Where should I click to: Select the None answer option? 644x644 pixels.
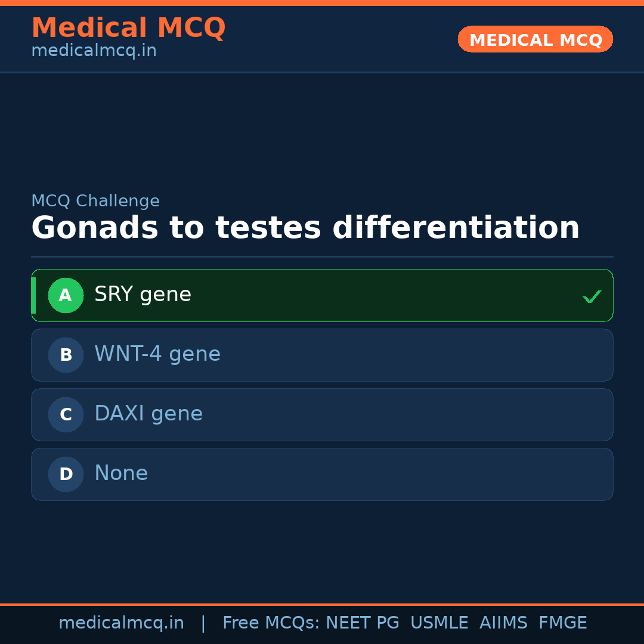coord(121,473)
